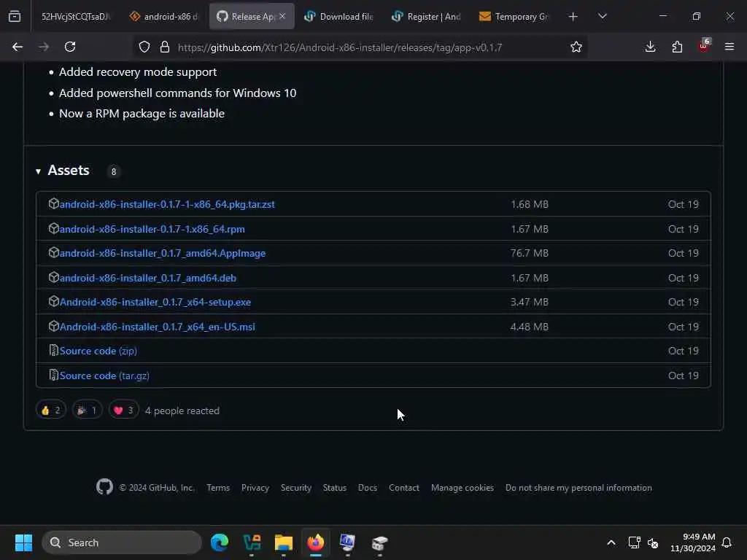Image resolution: width=747 pixels, height=560 pixels.
Task: Click party popper reaction button
Action: (88, 410)
